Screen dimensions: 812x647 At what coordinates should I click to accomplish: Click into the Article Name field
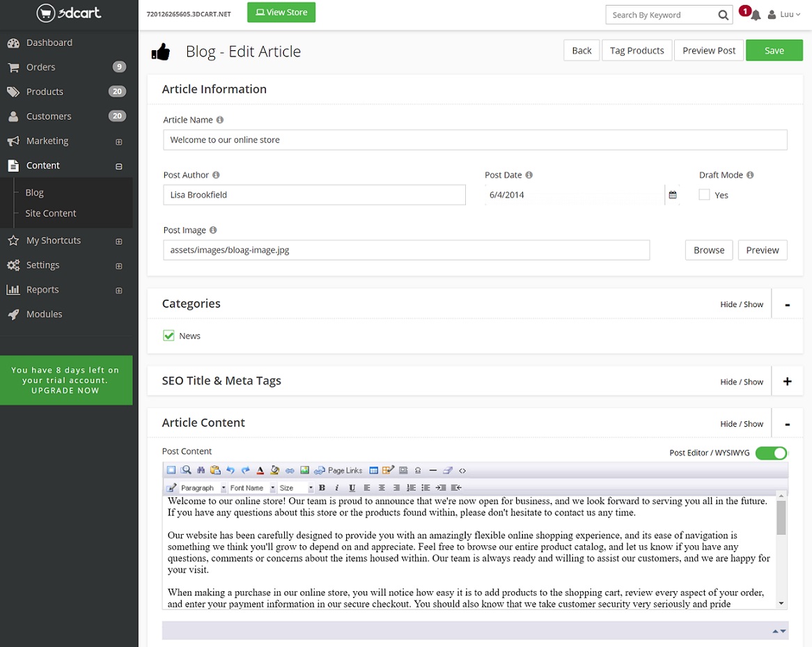(x=475, y=140)
